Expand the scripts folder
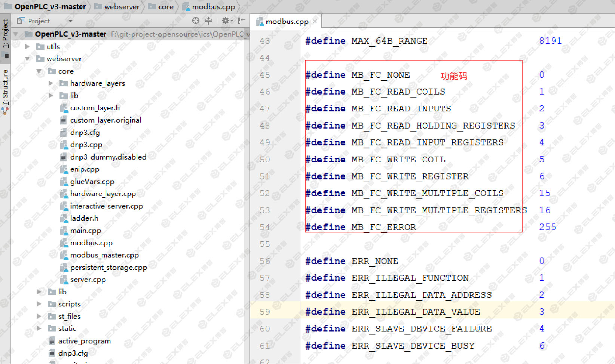The width and height of the screenshot is (615, 364). (x=39, y=304)
